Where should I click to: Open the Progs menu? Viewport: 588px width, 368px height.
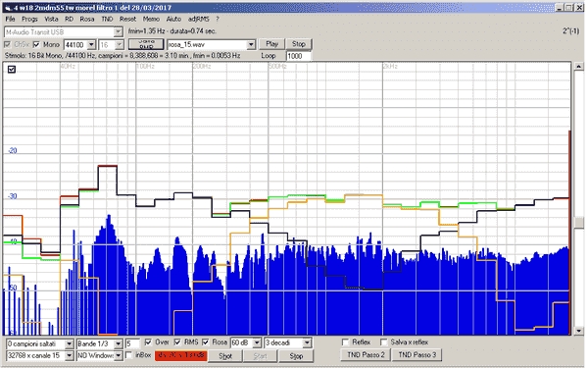pyautogui.click(x=29, y=20)
